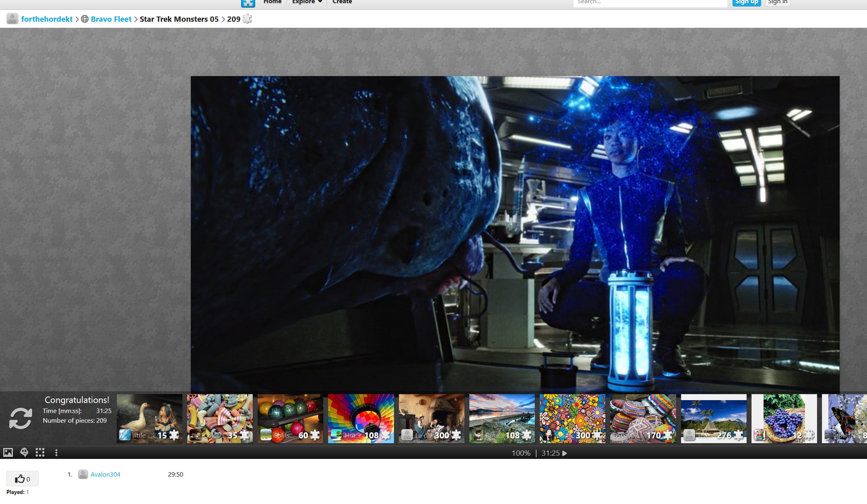This screenshot has height=504, width=867.
Task: Click the restart puzzle refresh icon
Action: point(21,418)
